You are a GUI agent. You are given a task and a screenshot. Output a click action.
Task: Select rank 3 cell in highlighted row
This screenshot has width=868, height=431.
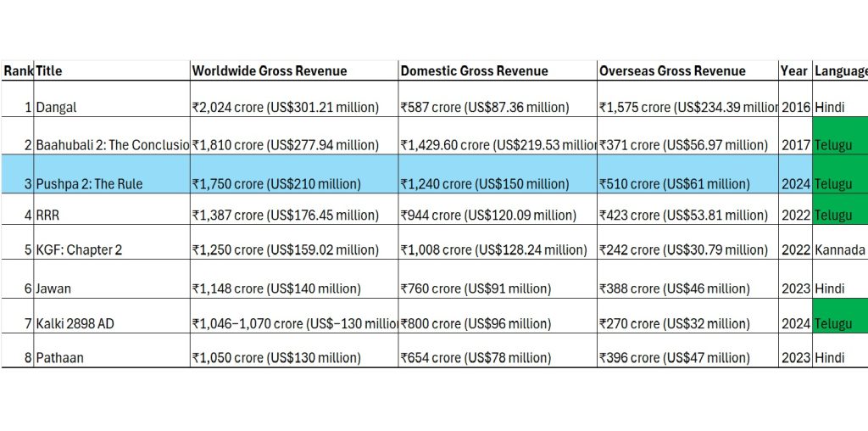(x=17, y=174)
